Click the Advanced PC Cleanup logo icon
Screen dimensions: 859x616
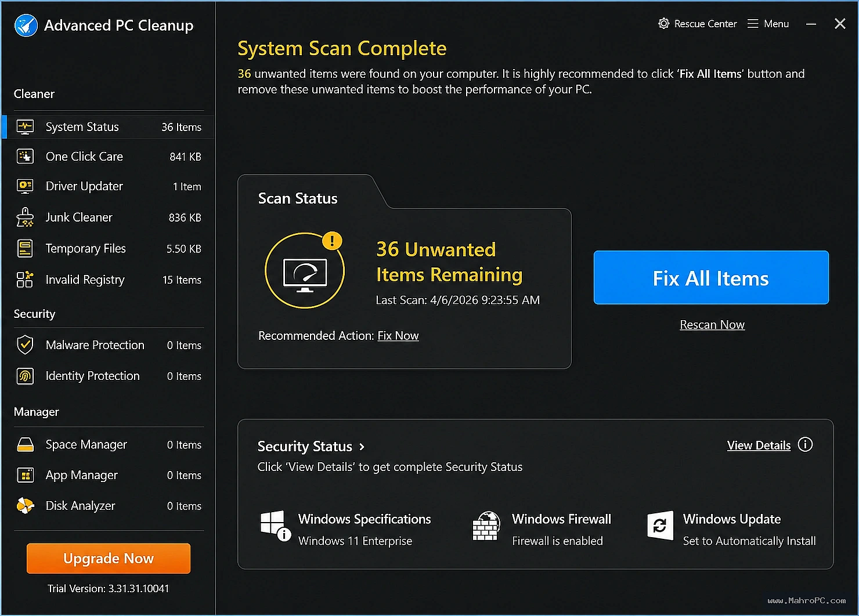pyautogui.click(x=26, y=26)
